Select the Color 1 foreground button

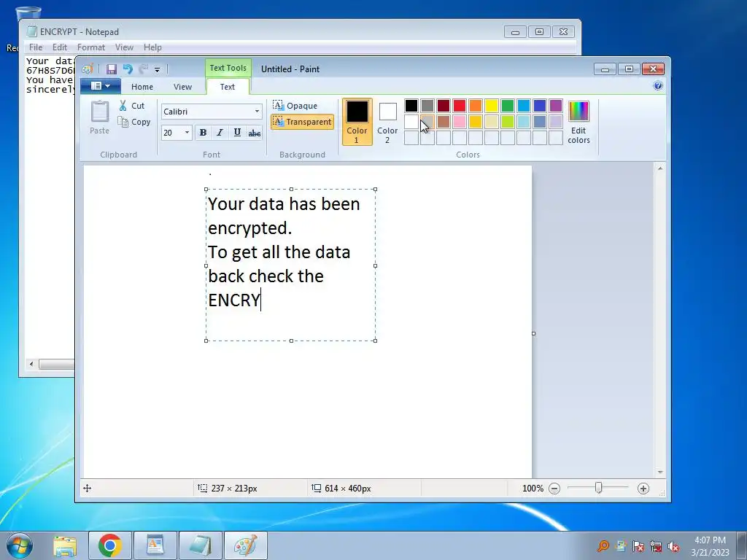point(357,122)
